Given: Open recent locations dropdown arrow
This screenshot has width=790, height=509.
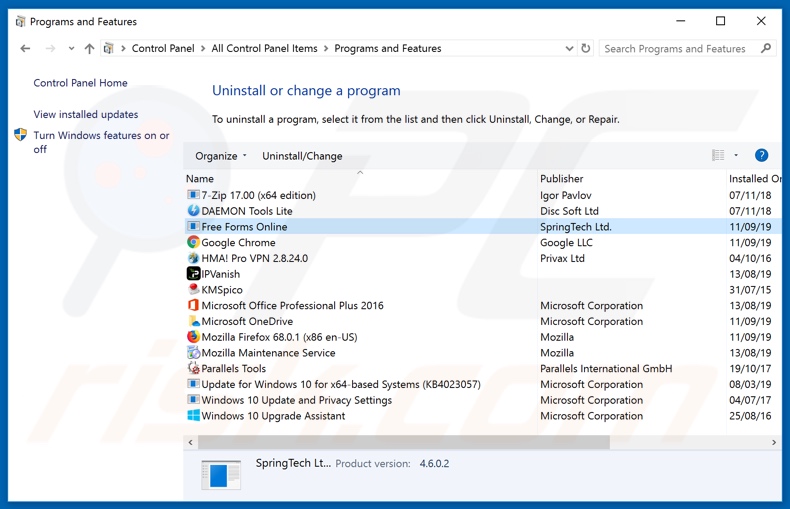Looking at the screenshot, I should (x=72, y=48).
